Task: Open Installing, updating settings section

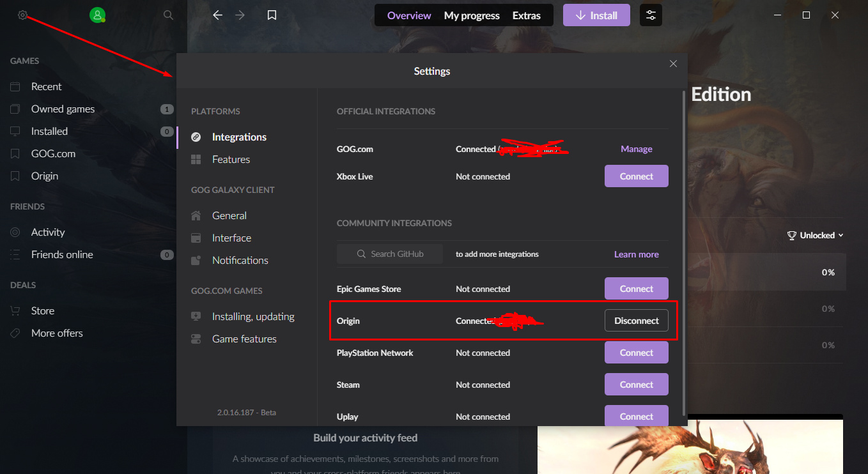Action: tap(253, 317)
